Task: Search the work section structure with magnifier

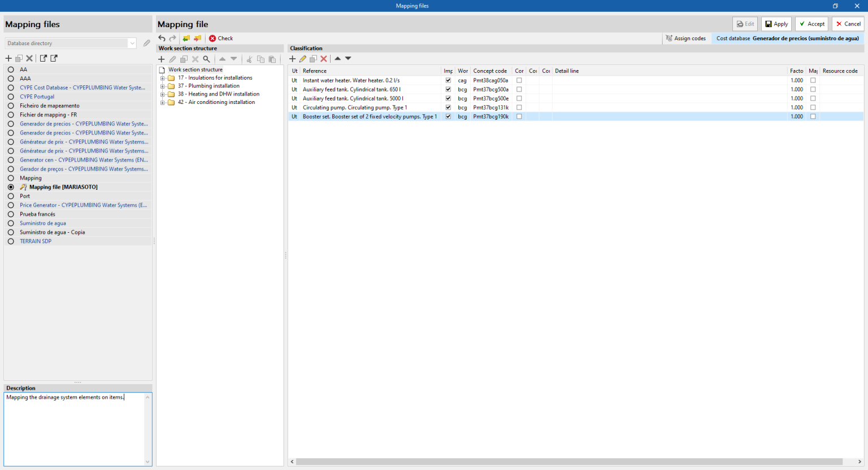Action: pyautogui.click(x=206, y=59)
